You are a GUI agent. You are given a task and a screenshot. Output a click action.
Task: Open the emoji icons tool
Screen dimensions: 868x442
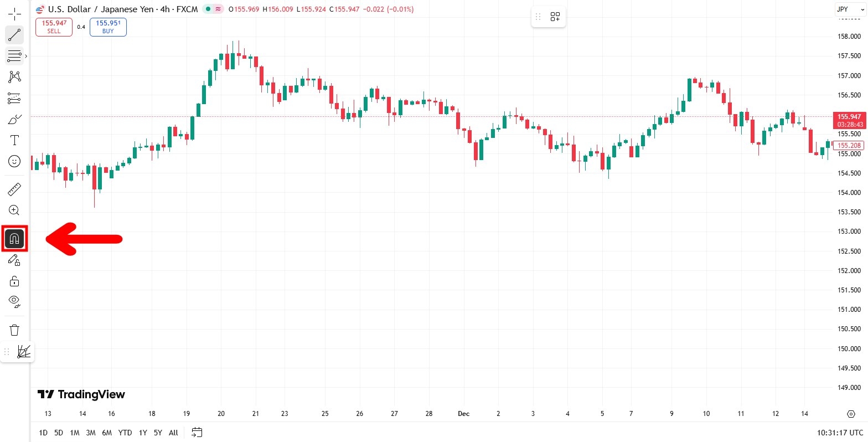click(14, 161)
